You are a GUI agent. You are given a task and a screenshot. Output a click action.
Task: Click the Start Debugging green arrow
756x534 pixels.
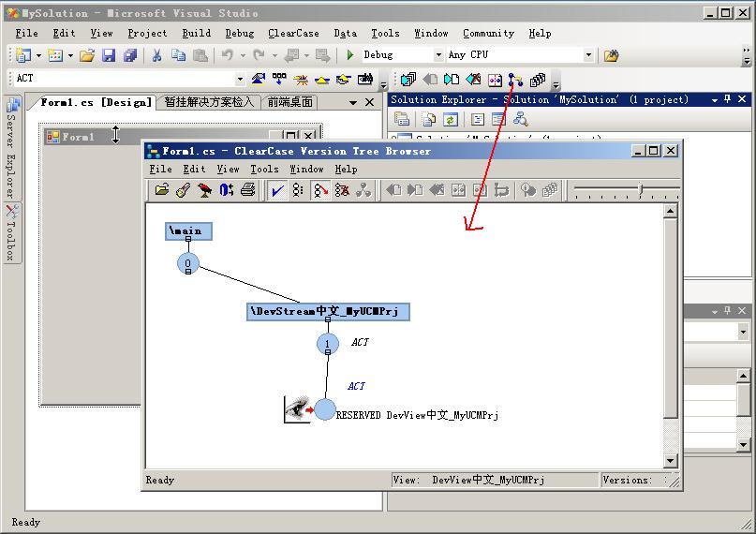350,55
